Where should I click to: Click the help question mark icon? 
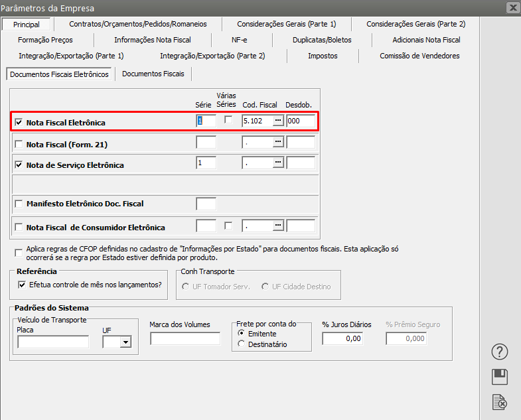coord(500,352)
